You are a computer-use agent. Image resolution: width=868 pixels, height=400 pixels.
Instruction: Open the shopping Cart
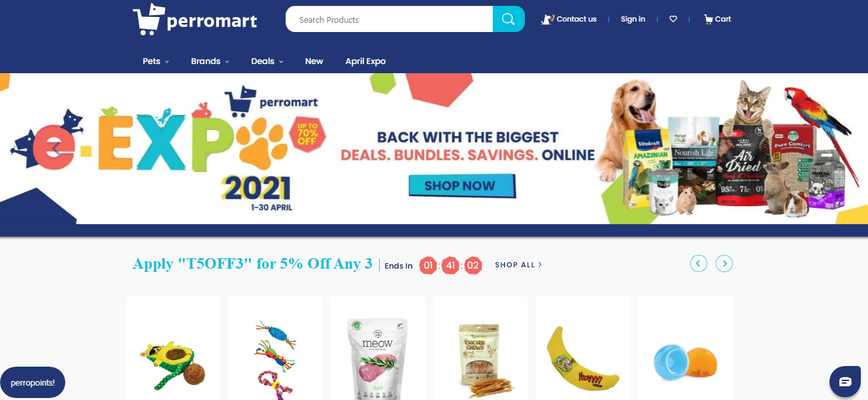717,19
